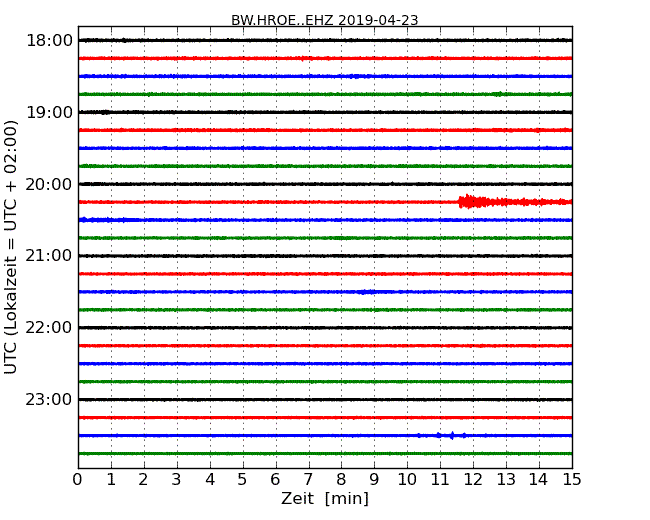Click the bottom green trace at 23:45
Image resolution: width=650 pixels, height=520 pixels.
tap(325, 454)
